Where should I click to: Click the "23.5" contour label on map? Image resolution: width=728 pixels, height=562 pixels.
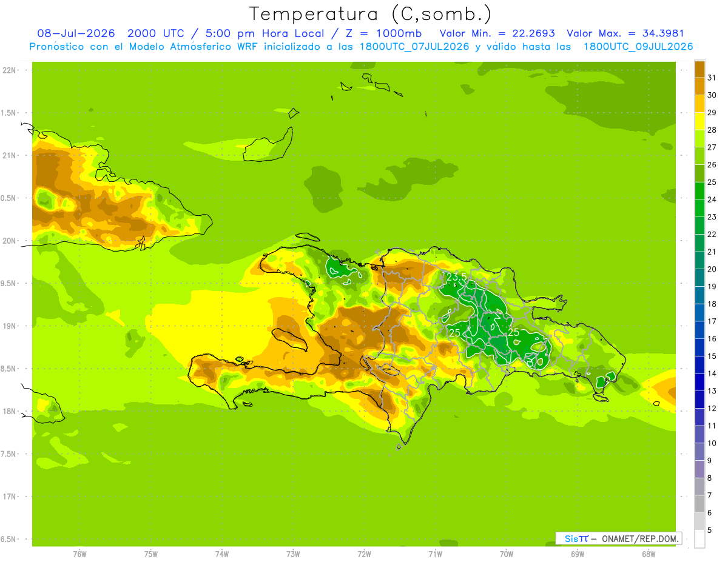[457, 277]
